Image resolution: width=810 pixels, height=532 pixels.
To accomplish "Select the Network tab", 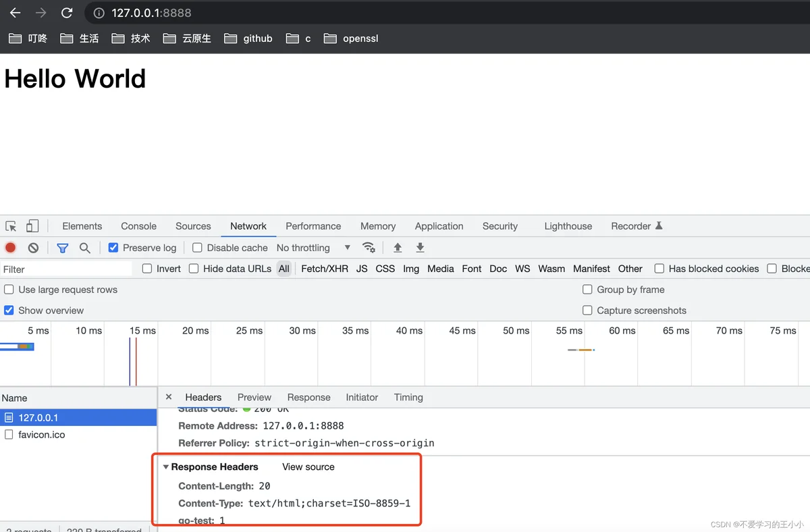I will tap(248, 226).
